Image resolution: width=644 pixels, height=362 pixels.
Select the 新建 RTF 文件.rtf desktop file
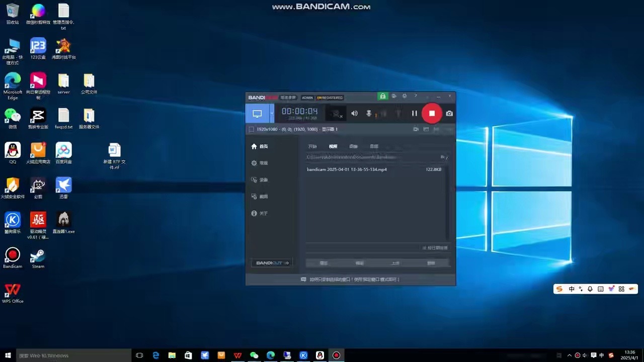point(114,156)
